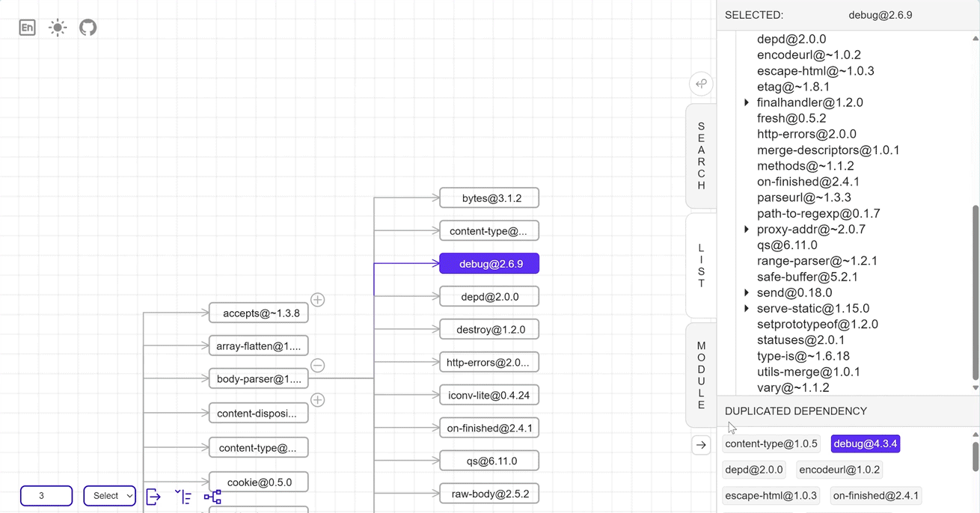Screen dimensions: 980x513
Task: Click the collapse tree list icon
Action: [183, 497]
